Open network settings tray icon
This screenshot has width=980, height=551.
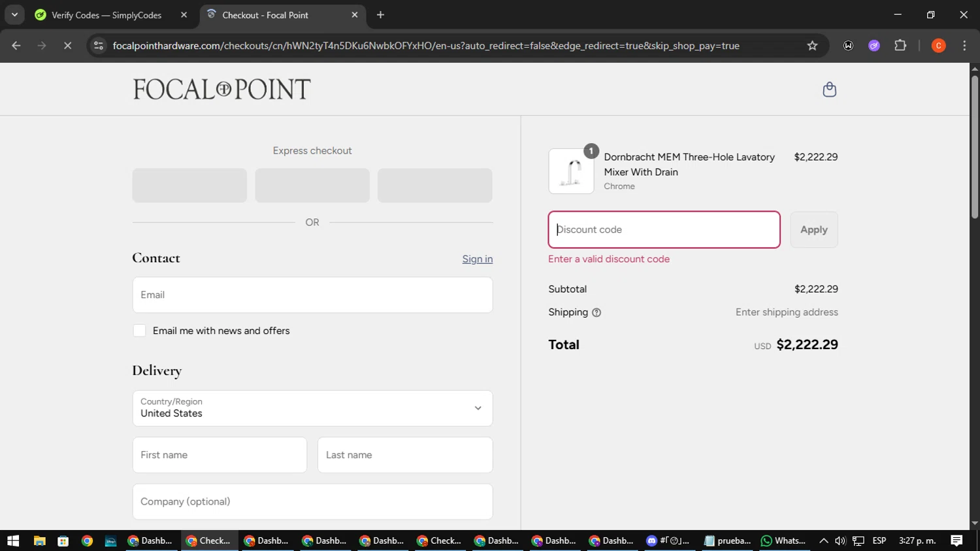858,541
